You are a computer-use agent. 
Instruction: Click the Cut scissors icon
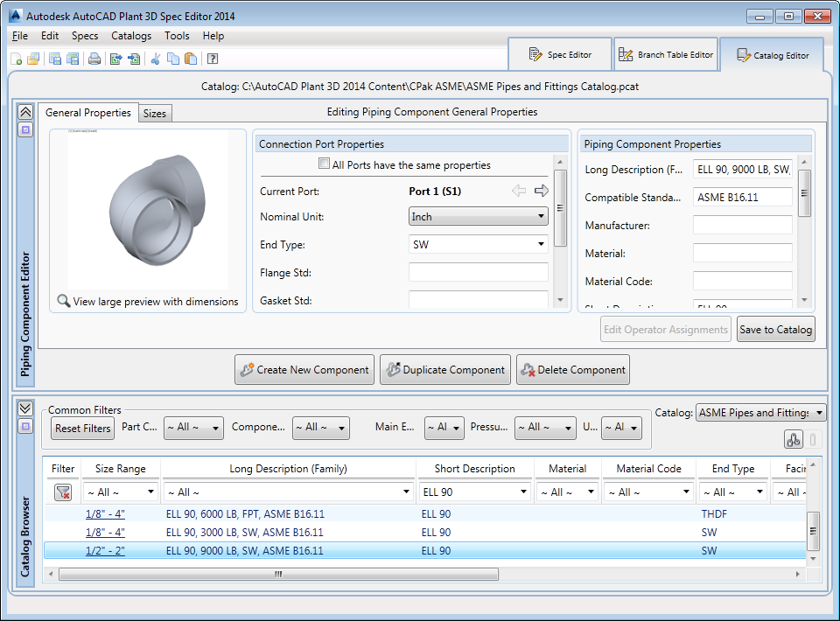(156, 59)
